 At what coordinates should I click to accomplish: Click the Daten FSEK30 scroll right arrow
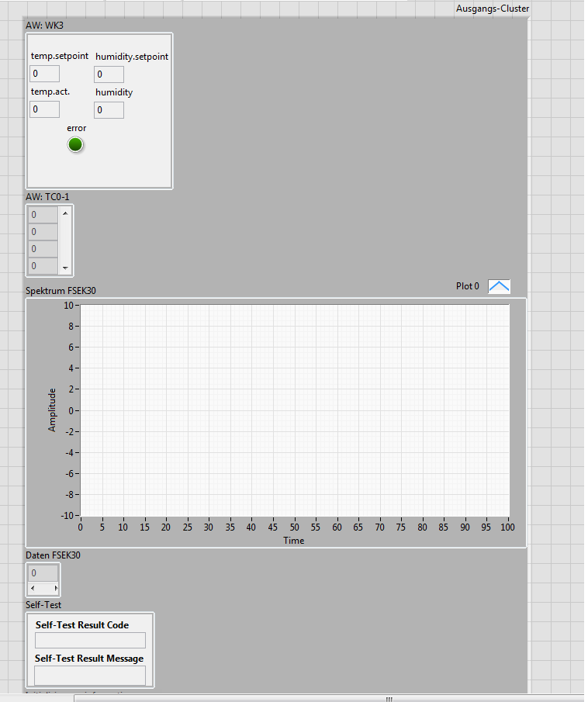point(56,588)
